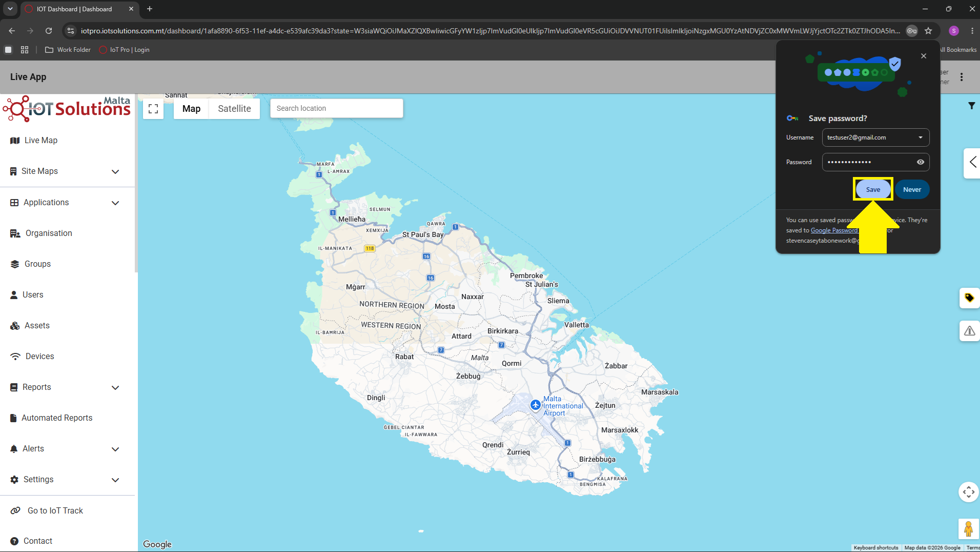This screenshot has width=980, height=552.
Task: Open IoT Pro Login bookmark
Action: (x=124, y=50)
